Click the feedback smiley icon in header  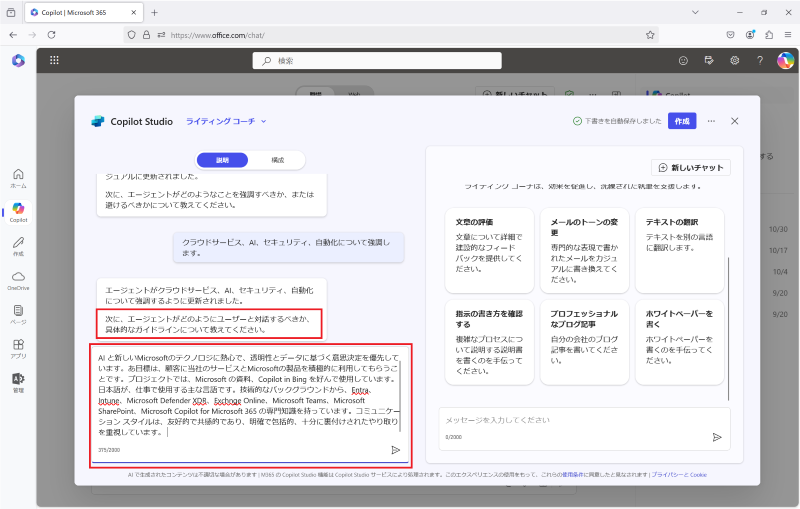point(683,61)
